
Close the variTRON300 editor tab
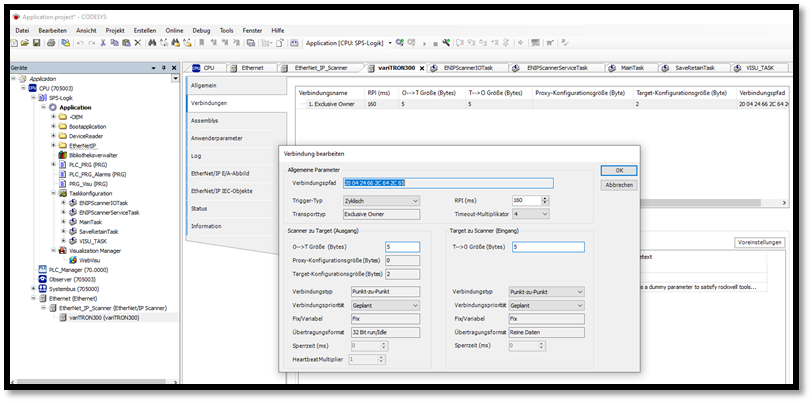420,68
